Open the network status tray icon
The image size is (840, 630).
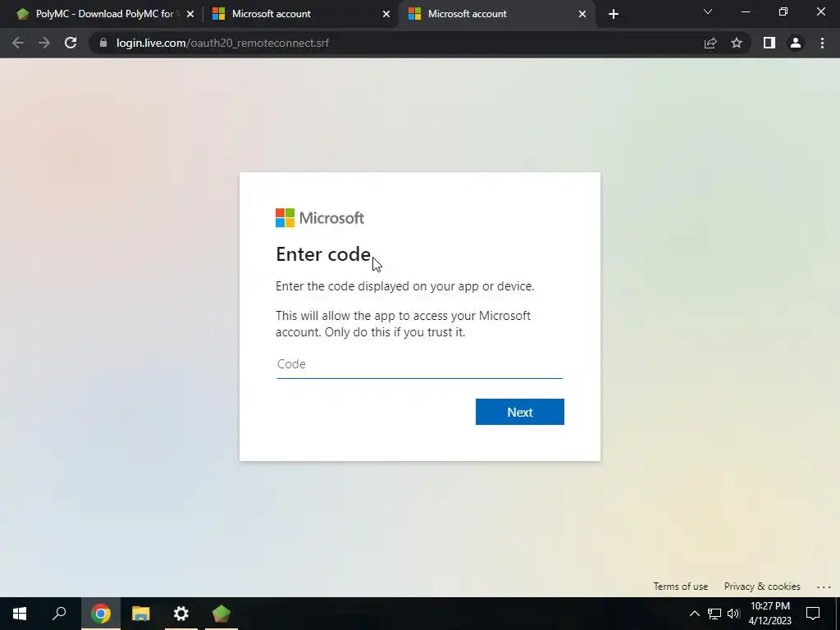point(714,614)
